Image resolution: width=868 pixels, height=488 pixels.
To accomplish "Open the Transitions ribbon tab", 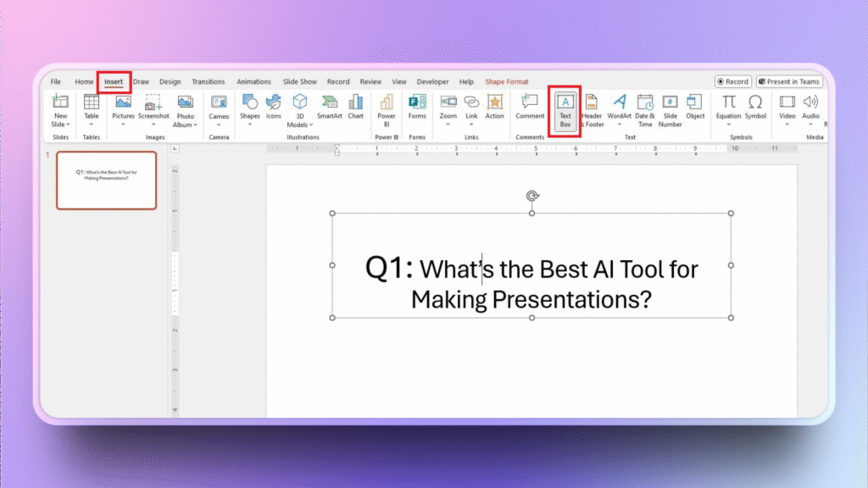I will [x=209, y=82].
